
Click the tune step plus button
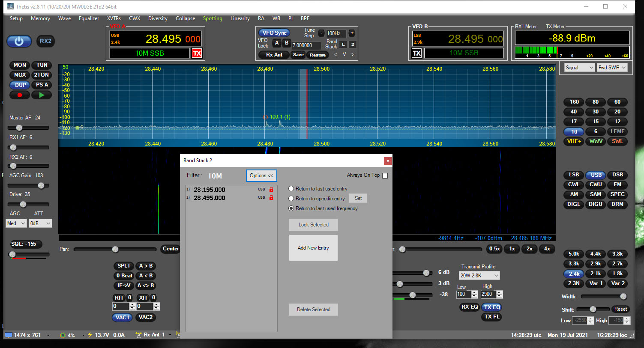coord(352,33)
